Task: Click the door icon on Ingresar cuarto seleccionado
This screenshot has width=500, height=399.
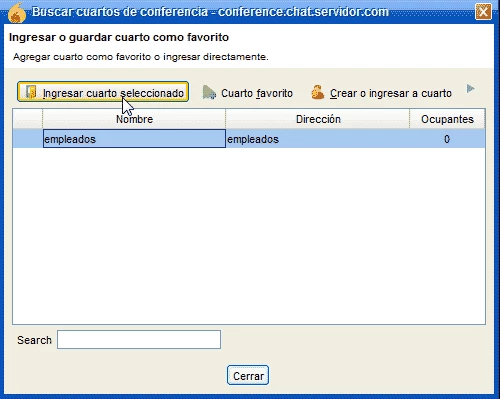Action: 31,92
